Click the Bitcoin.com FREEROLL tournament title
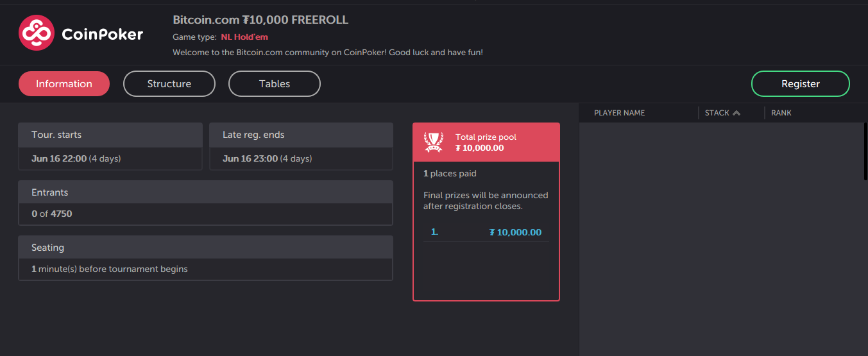This screenshot has height=356, width=868. [x=260, y=20]
